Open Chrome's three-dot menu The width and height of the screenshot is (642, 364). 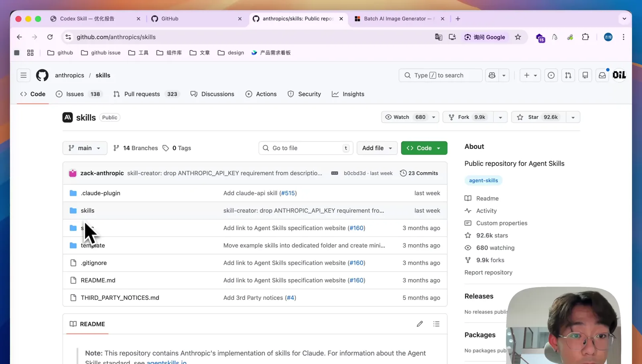coord(624,37)
